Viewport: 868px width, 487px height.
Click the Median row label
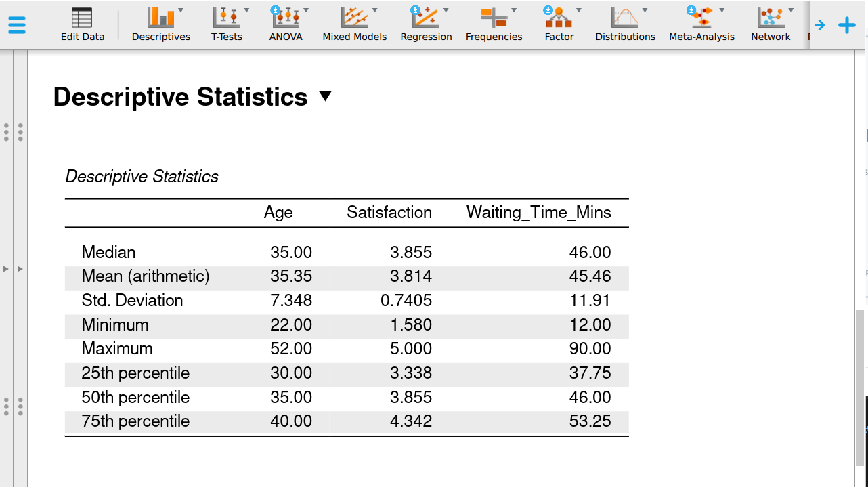(108, 253)
